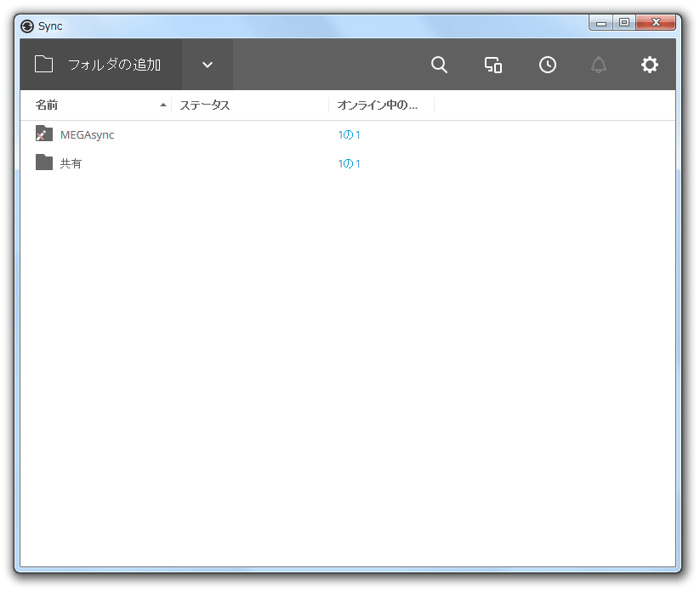Select the 共有 folder name
This screenshot has height=592, width=700.
tap(71, 163)
